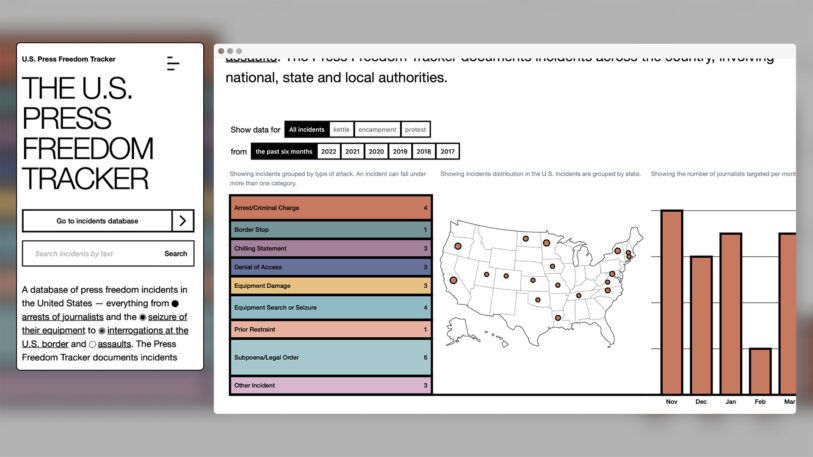Select the All incidents filter

(306, 129)
